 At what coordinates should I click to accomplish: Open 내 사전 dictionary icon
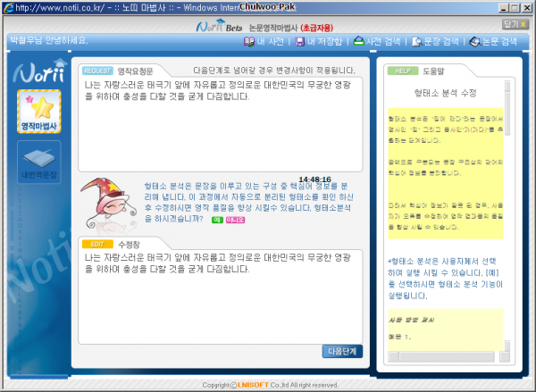click(249, 42)
